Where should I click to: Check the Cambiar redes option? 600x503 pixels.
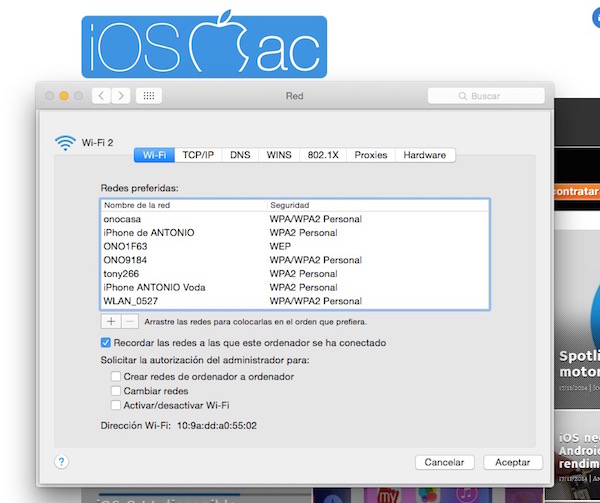[116, 391]
